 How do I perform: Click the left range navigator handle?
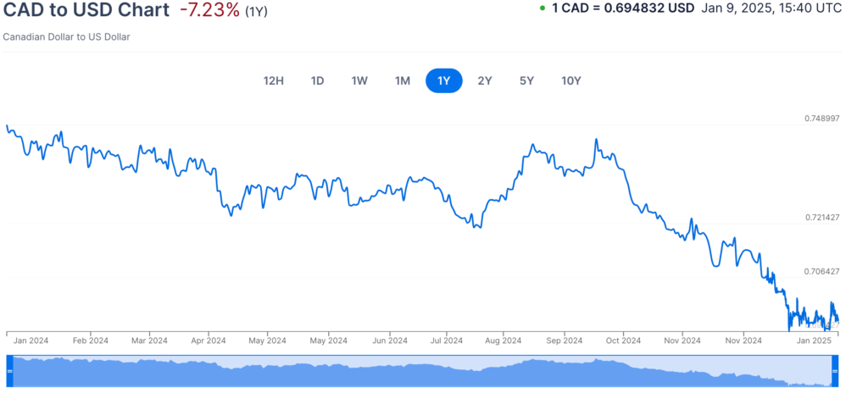[x=10, y=371]
